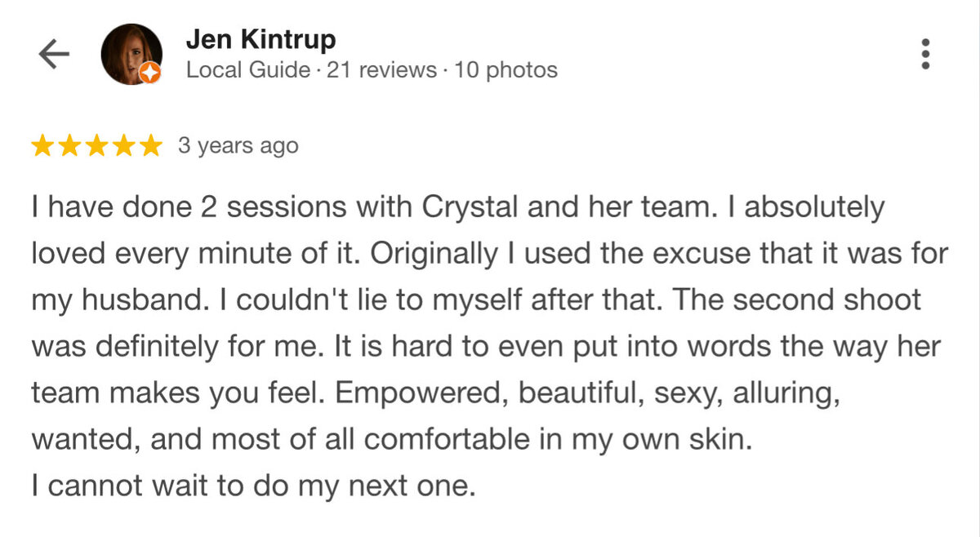Viewport: 980px width, 537px height.
Task: Click the 'comfortable in my own skin' line
Action: click(390, 441)
